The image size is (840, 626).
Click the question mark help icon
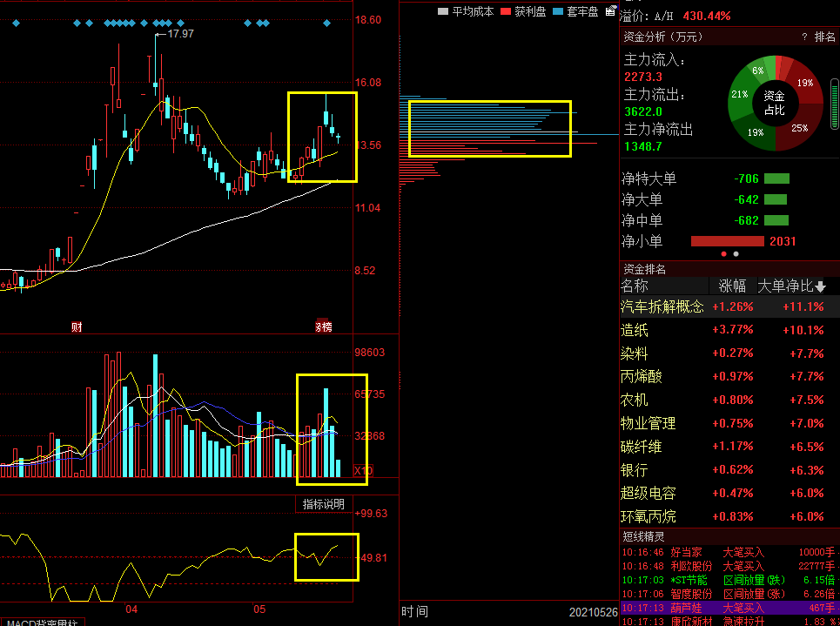click(x=804, y=37)
